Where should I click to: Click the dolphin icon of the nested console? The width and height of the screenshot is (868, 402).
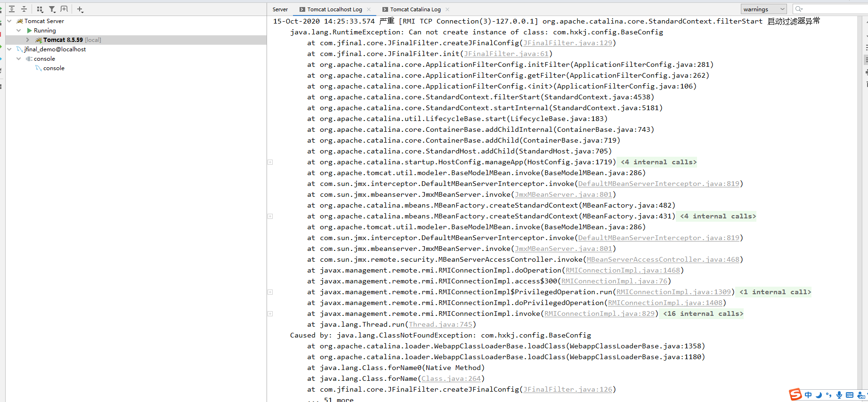point(39,68)
